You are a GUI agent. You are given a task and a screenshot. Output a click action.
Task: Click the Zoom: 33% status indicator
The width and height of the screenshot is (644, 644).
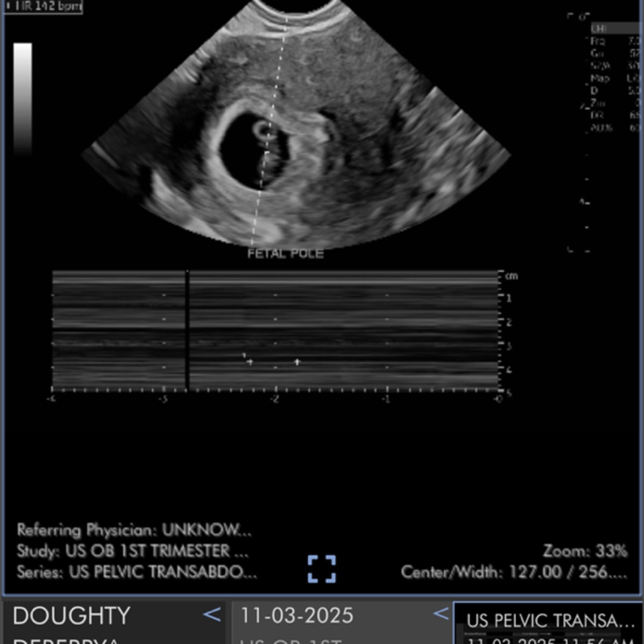pos(586,552)
